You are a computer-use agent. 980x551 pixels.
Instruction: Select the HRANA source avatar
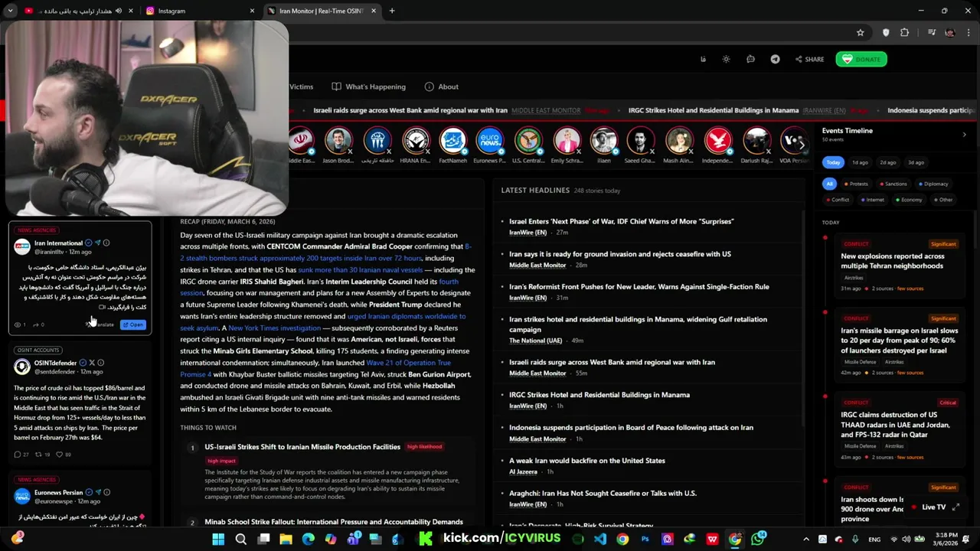coord(415,141)
